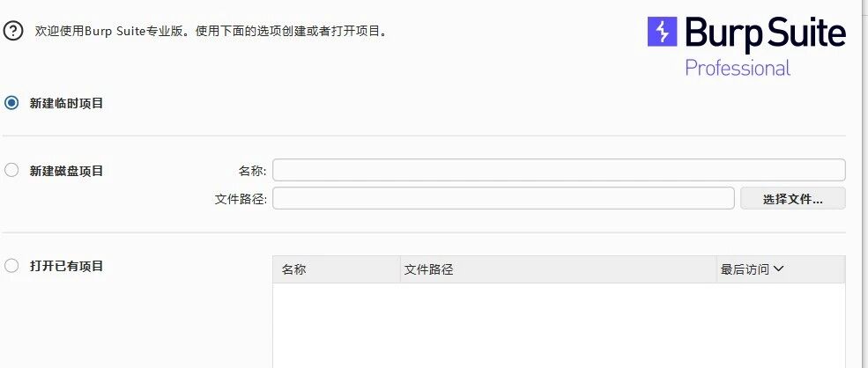Focus the 名称 text input field

(559, 170)
